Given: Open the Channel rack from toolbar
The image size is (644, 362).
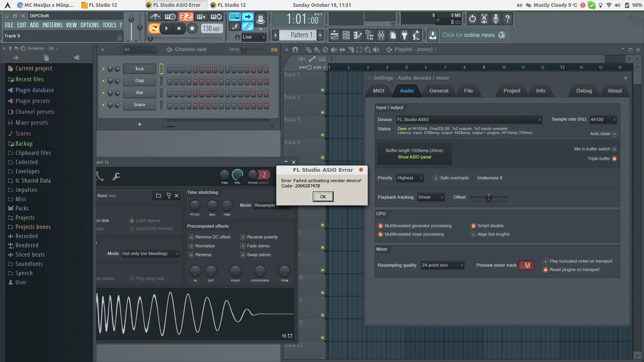Looking at the screenshot, I should [x=346, y=35].
